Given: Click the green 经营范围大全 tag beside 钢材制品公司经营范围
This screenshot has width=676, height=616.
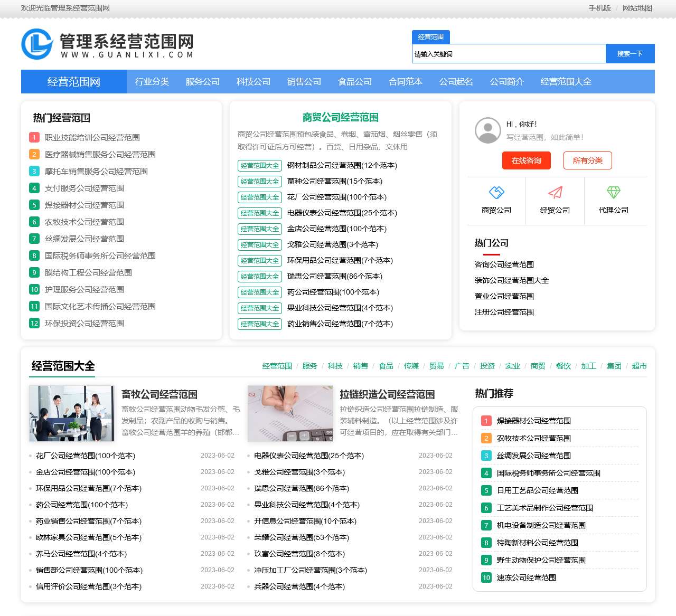Looking at the screenshot, I should point(259,165).
